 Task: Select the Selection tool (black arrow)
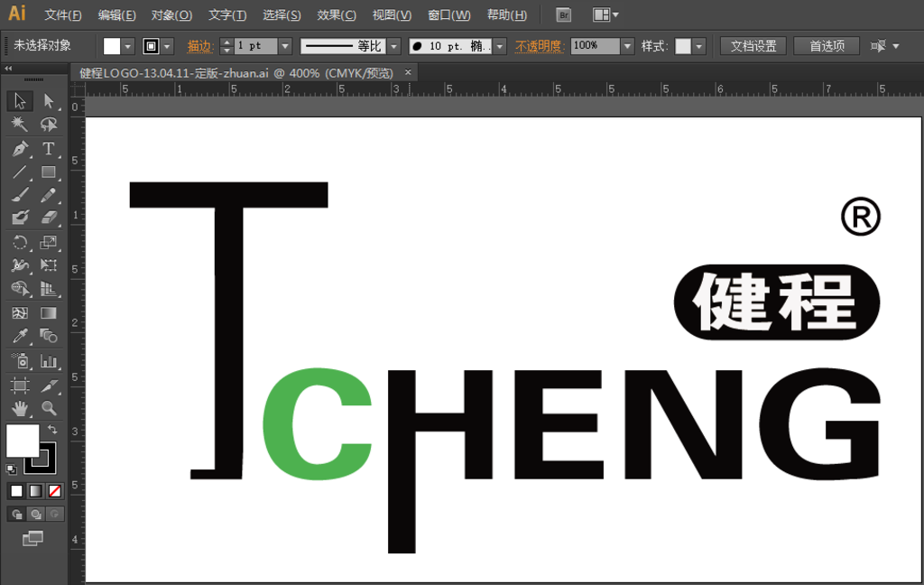pos(20,101)
